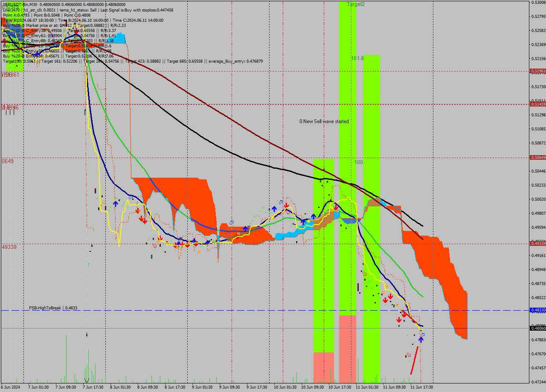The height and width of the screenshot is (392, 546).
Task: Click the "11 Jun 09:30" time label
Action: (394, 387)
